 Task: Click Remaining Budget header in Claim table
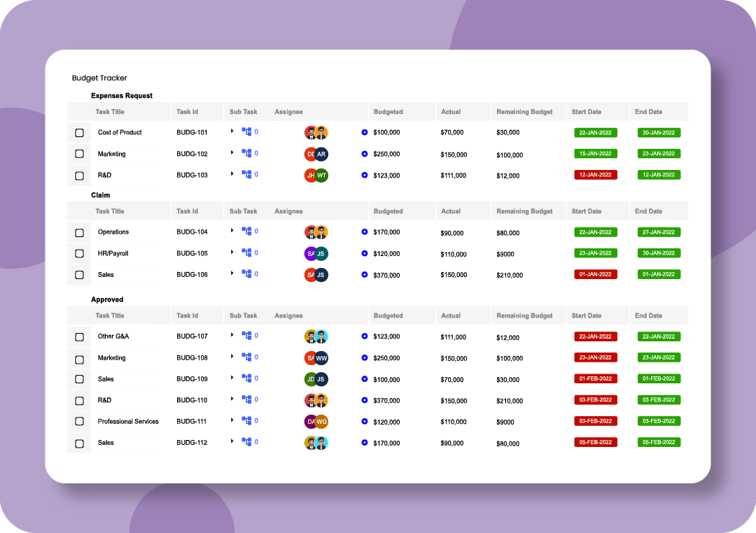(x=524, y=211)
